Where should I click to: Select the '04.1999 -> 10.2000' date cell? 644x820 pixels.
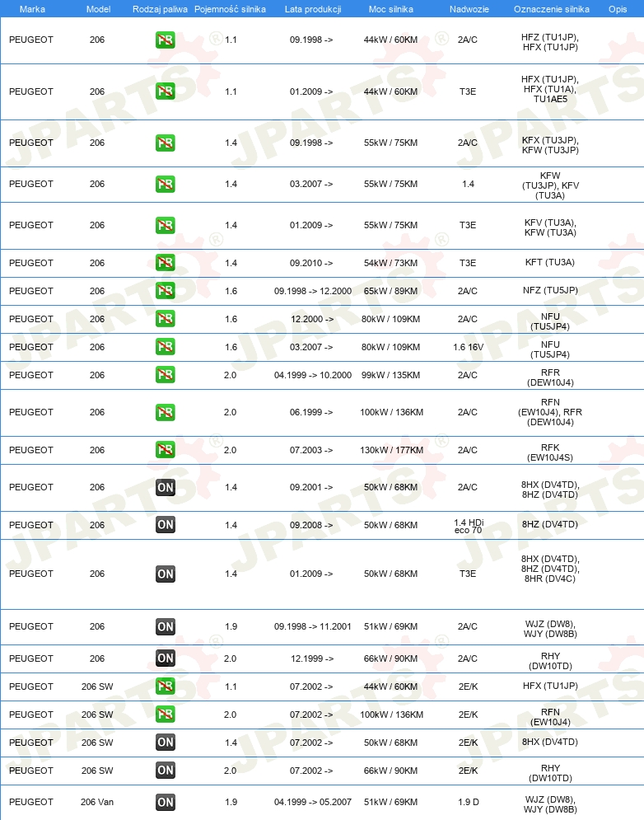click(313, 376)
